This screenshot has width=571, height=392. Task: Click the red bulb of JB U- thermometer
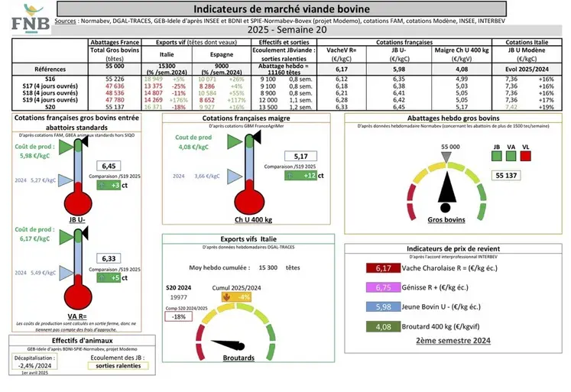pyautogui.click(x=78, y=202)
